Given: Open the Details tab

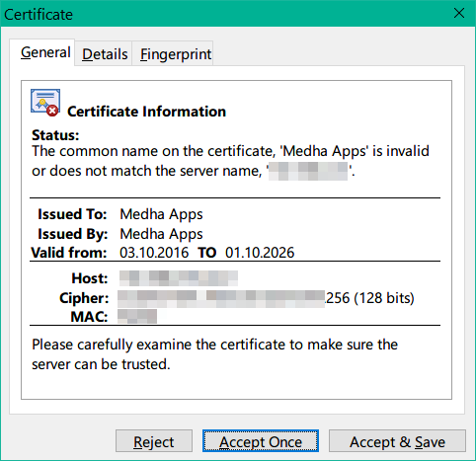Looking at the screenshot, I should click(105, 54).
